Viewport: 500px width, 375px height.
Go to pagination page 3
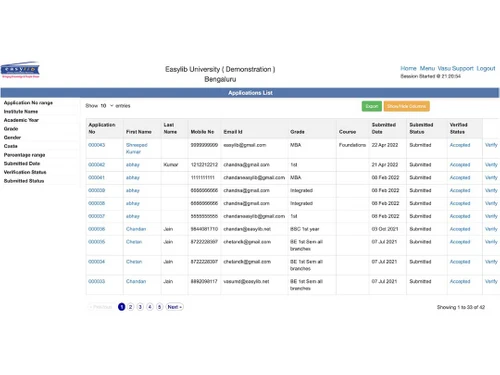pyautogui.click(x=140, y=307)
